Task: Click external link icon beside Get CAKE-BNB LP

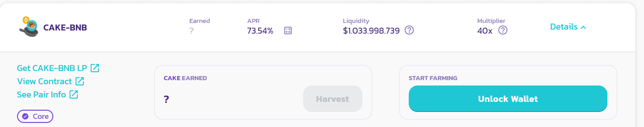Action: 95,68
